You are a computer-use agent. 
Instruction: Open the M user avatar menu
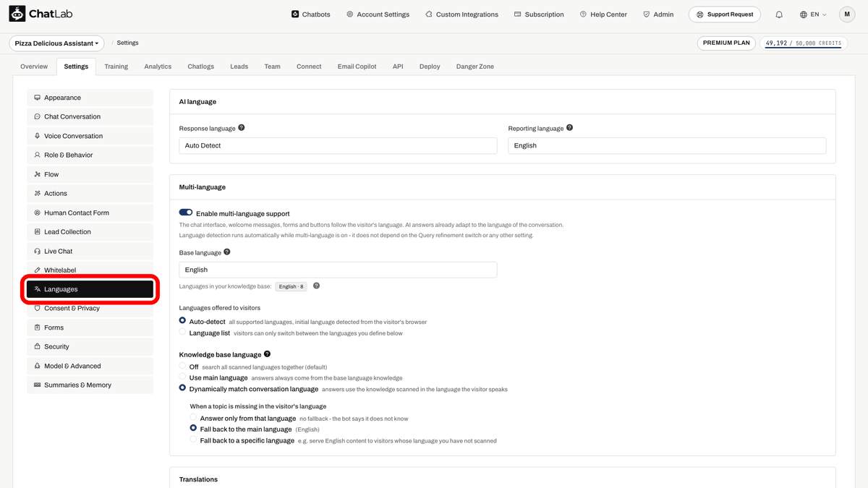(847, 14)
